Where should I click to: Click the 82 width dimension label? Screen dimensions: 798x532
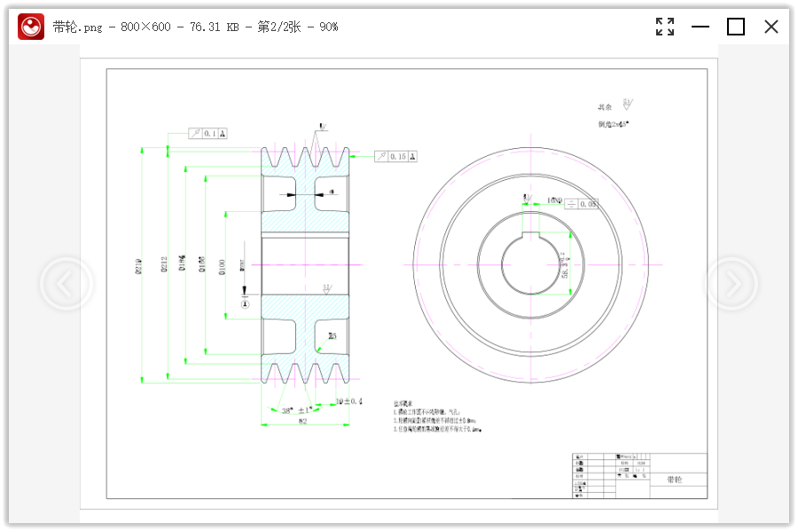(302, 421)
